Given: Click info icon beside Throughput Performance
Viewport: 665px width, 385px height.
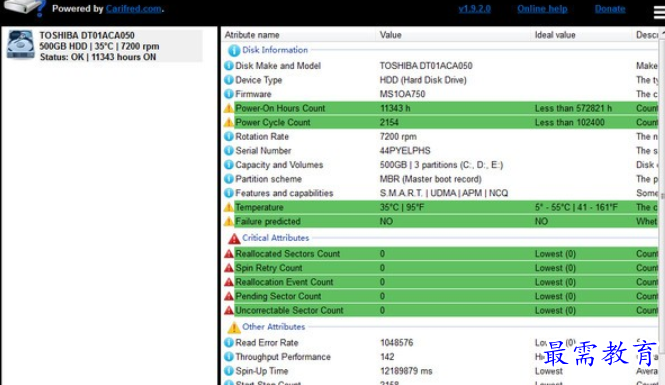Looking at the screenshot, I should pyautogui.click(x=229, y=357).
